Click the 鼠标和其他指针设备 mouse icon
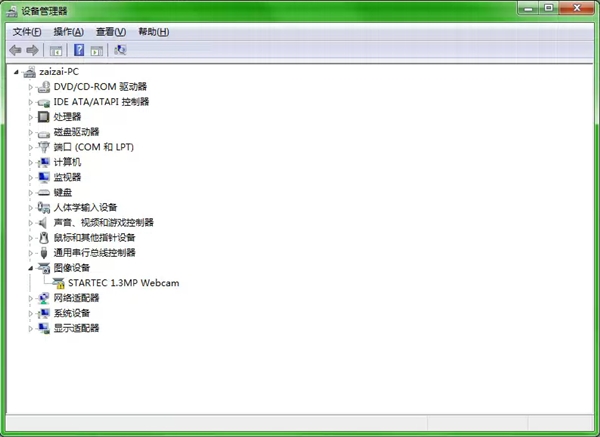This screenshot has height=437, width=600. click(x=44, y=238)
